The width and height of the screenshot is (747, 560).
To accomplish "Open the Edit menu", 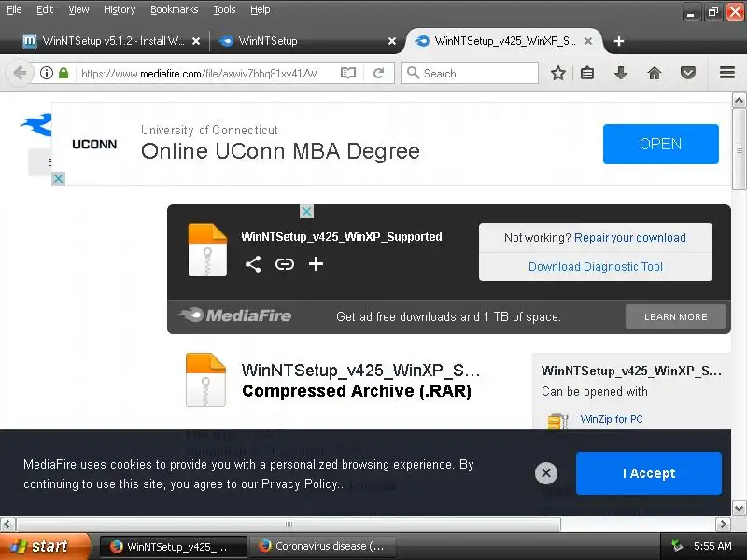I will point(45,9).
